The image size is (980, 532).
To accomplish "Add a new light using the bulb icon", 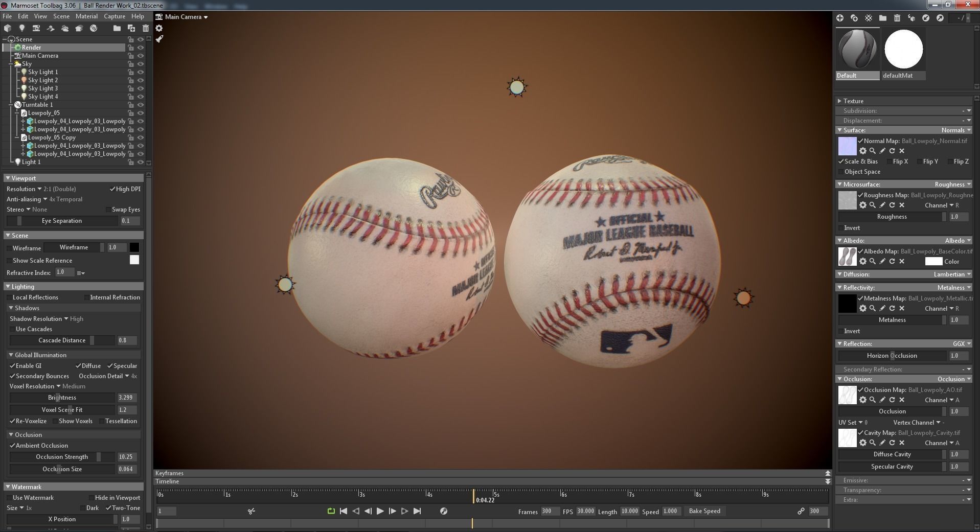I will pos(21,28).
